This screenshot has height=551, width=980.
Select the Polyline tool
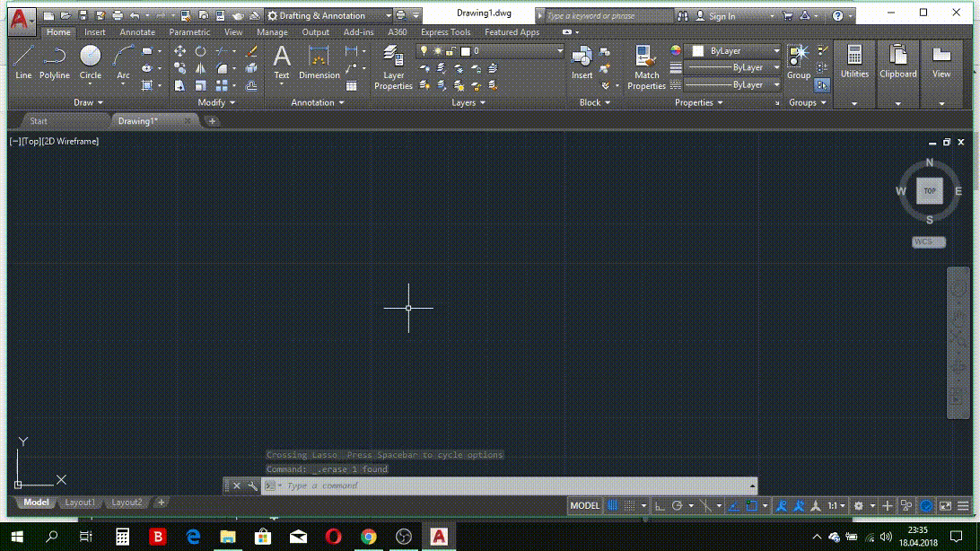[x=55, y=62]
